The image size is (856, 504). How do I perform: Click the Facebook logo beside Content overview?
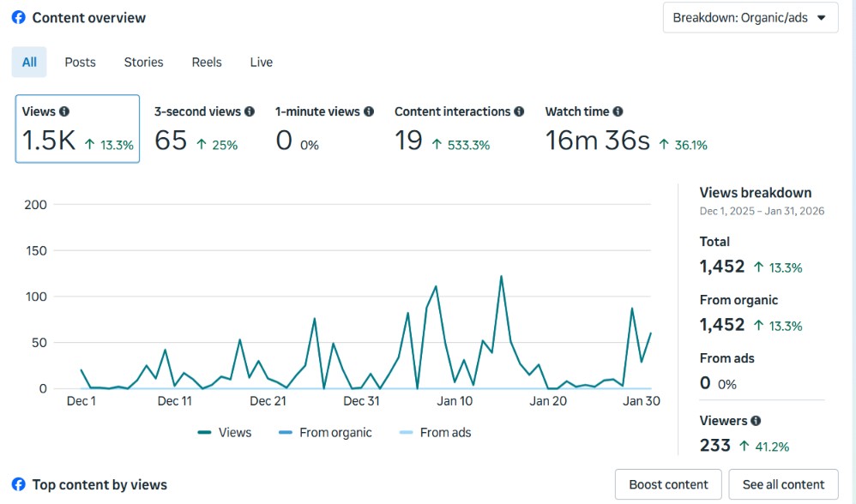pyautogui.click(x=19, y=17)
